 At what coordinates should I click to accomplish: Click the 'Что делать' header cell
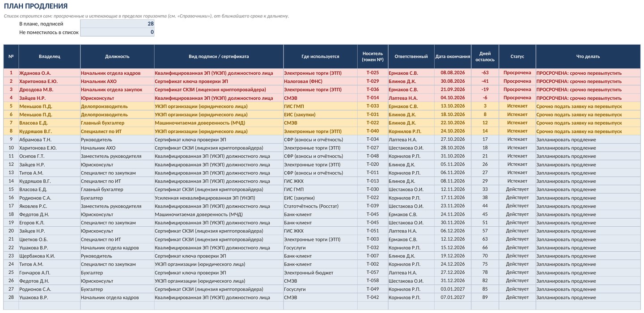[588, 56]
